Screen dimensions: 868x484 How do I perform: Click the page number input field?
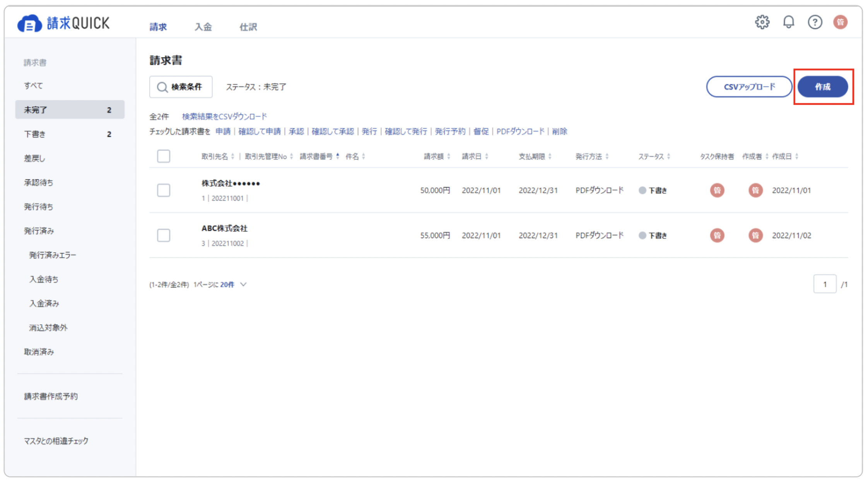pyautogui.click(x=824, y=285)
